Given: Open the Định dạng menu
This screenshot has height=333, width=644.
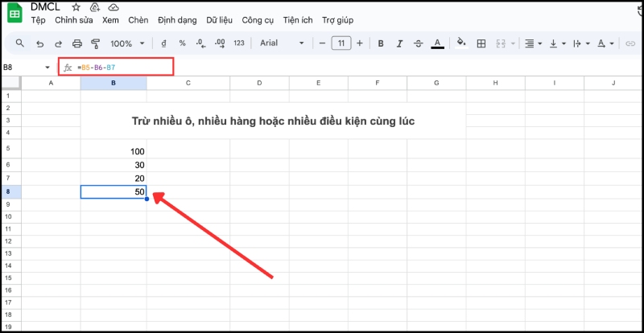Looking at the screenshot, I should click(x=177, y=20).
